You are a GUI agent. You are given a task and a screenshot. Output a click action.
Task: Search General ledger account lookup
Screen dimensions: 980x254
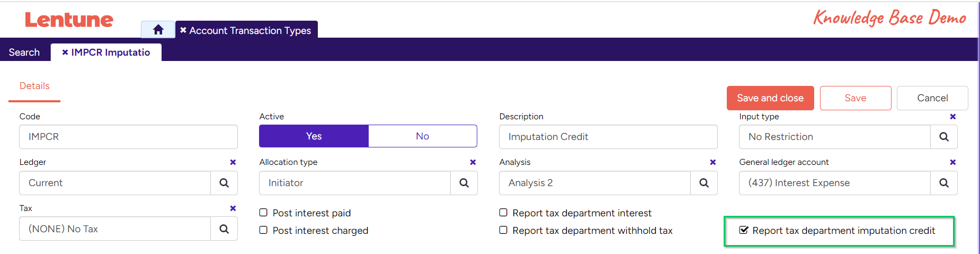coord(943,183)
